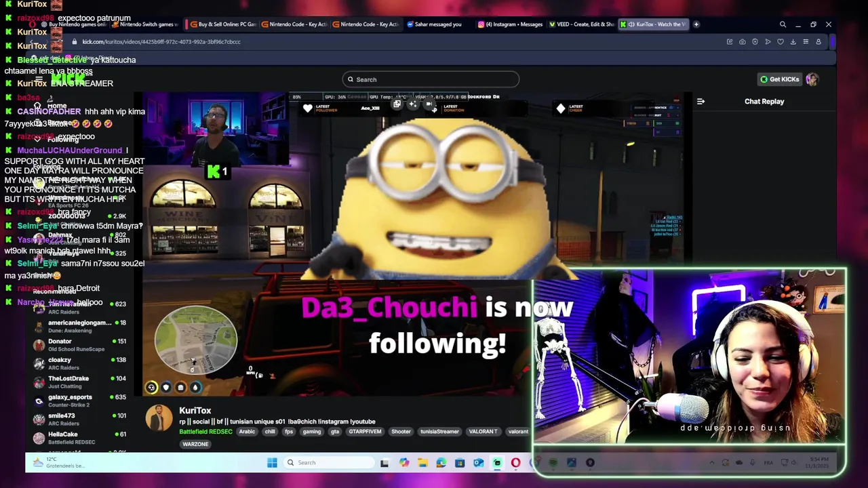
Task: Switch to the VEED Create, Edit tab
Action: pyautogui.click(x=582, y=24)
